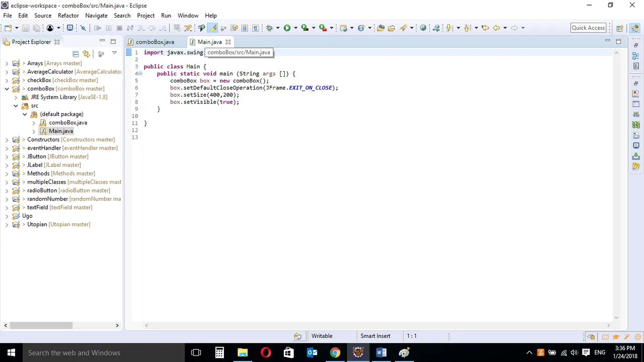Toggle Show Whitespace Characters pilcrow icon
Viewport: 644px width, 362px height.
point(255,28)
